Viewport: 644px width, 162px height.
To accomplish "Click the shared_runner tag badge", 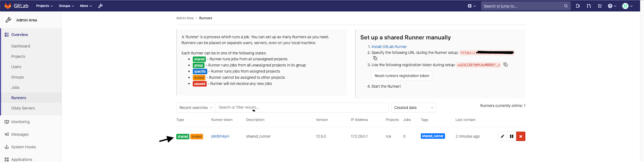I will pos(433,136).
